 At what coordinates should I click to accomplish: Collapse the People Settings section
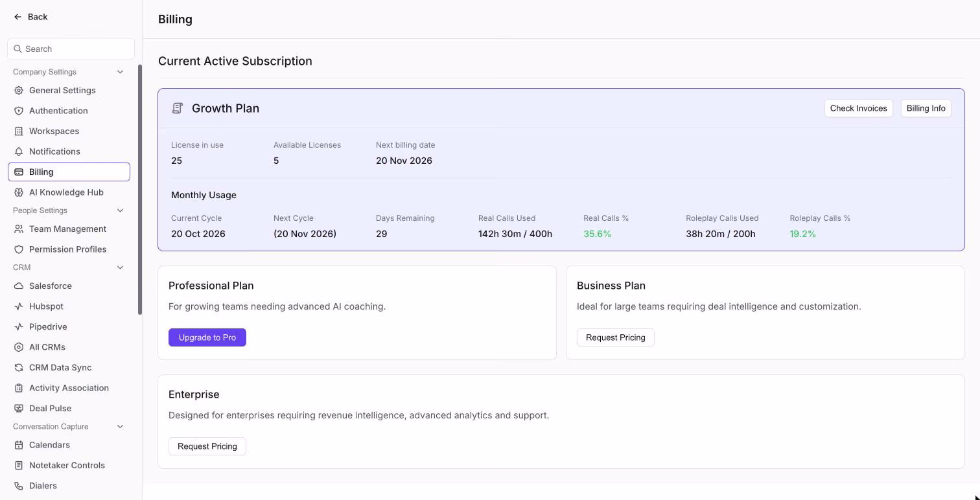120,210
